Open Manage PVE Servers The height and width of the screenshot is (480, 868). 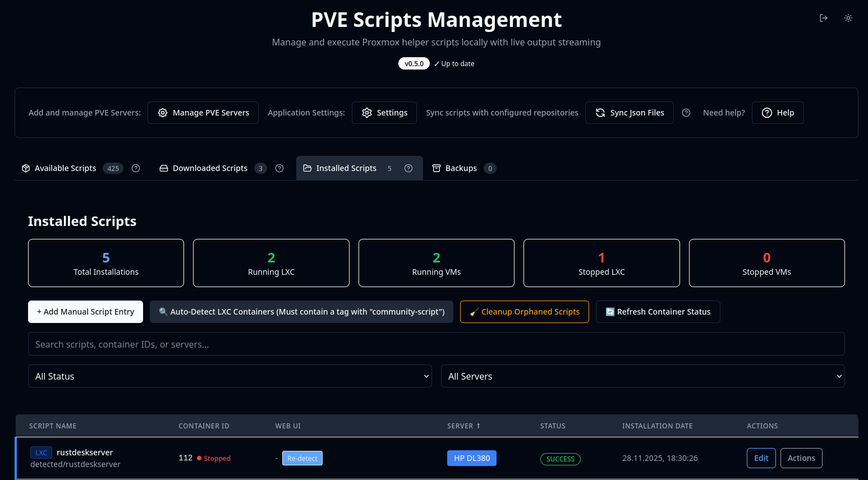[203, 113]
